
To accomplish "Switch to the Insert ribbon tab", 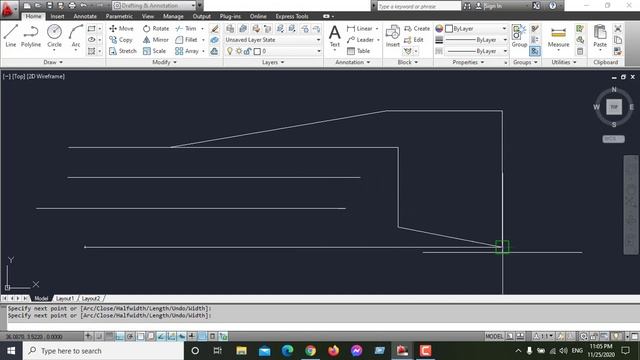I will 57,16.
